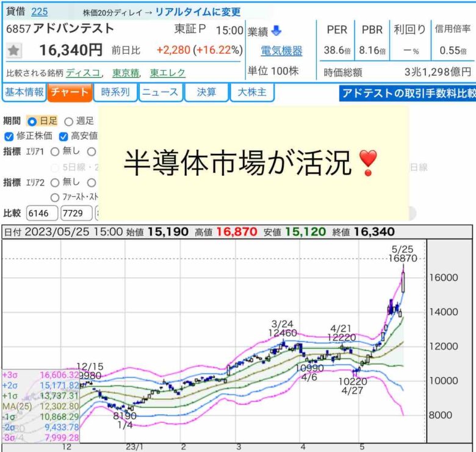Toggle the 高安値 checkbox
The image size is (476, 452).
(x=63, y=137)
